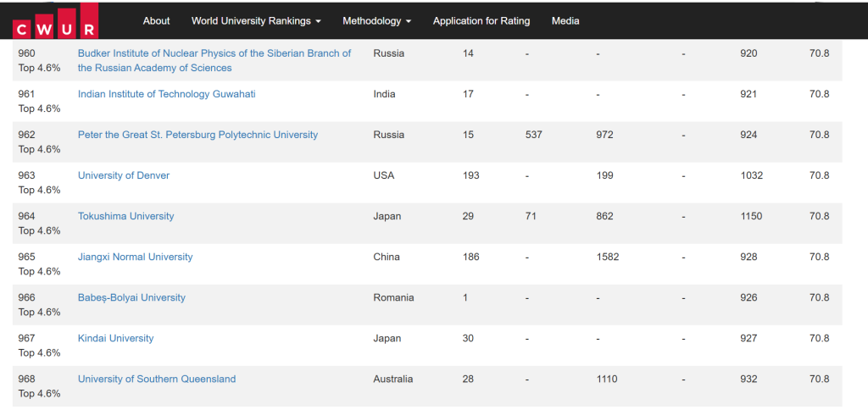The image size is (868, 410).
Task: Click research rank 1150 for Tokushima
Action: (x=751, y=216)
